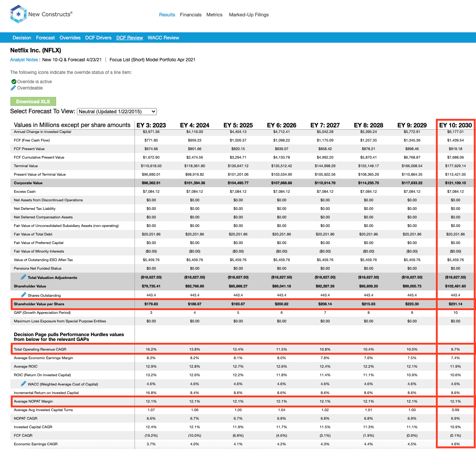The width and height of the screenshot is (476, 449).
Task: Click the EY 3: 2023 column header
Action: pyautogui.click(x=151, y=125)
